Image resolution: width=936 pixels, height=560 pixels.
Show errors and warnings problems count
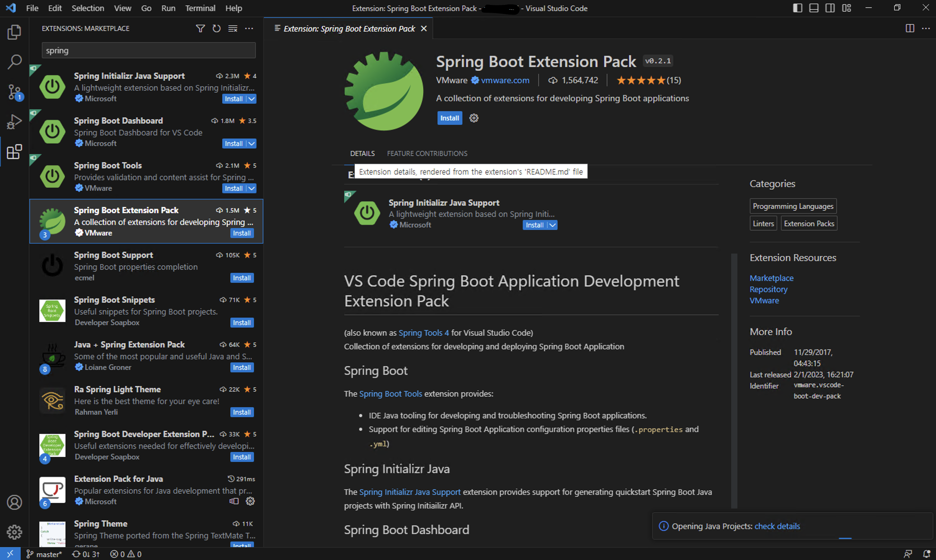(126, 553)
